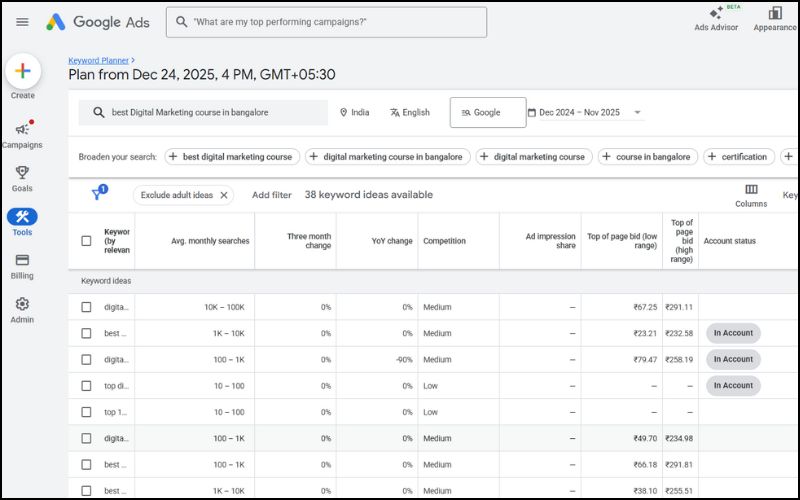This screenshot has width=800, height=500.
Task: Add 'best digital marketing course' broaden chip
Action: click(231, 157)
